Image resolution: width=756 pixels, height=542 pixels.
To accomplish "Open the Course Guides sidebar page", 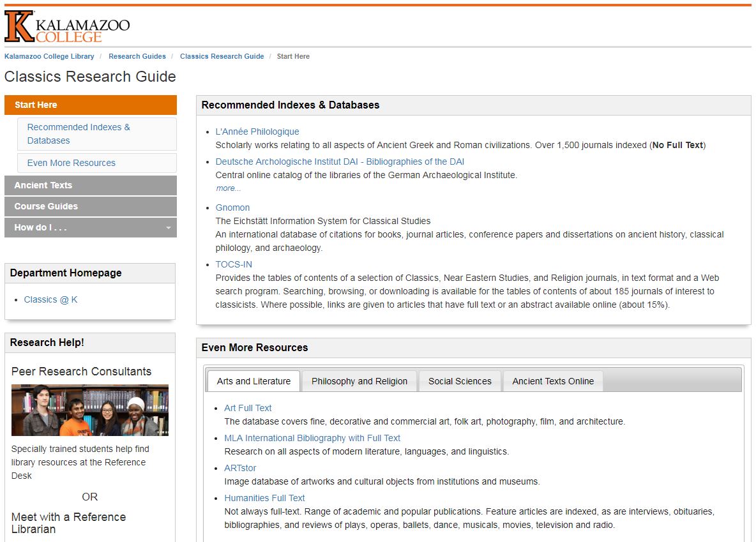I will tap(91, 206).
